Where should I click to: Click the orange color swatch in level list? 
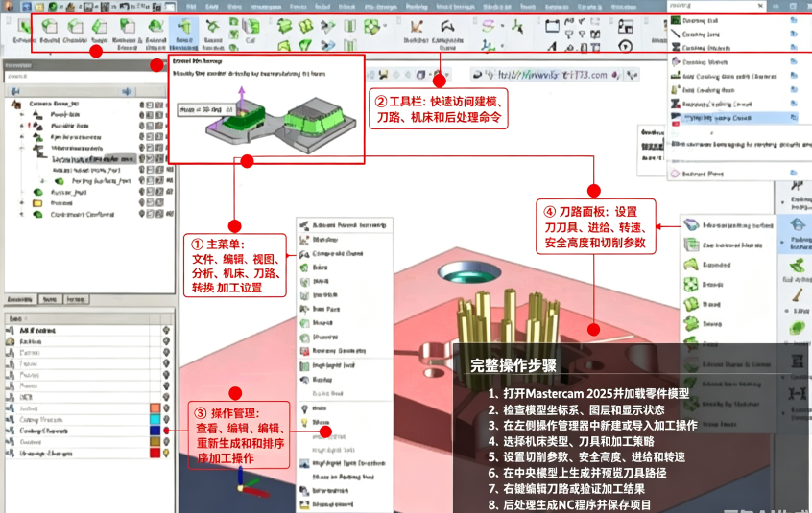coord(155,408)
